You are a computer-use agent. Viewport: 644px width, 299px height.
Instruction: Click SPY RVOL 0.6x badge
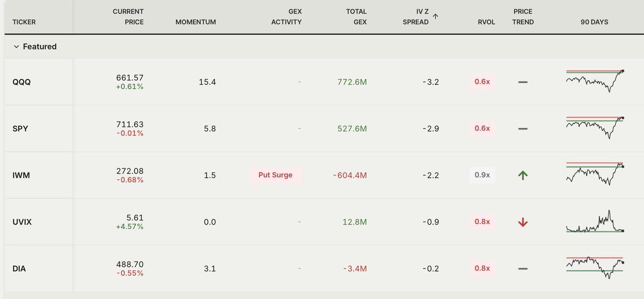[482, 129]
